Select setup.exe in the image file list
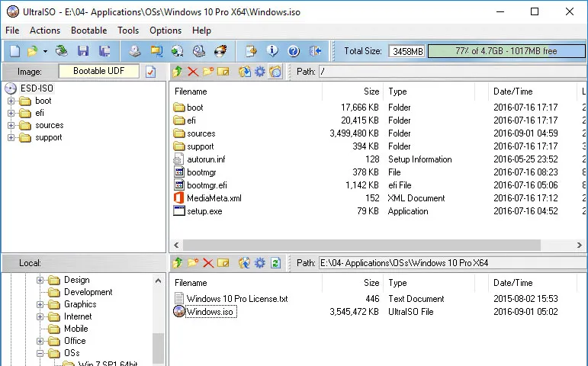The height and width of the screenshot is (366, 588). click(204, 211)
